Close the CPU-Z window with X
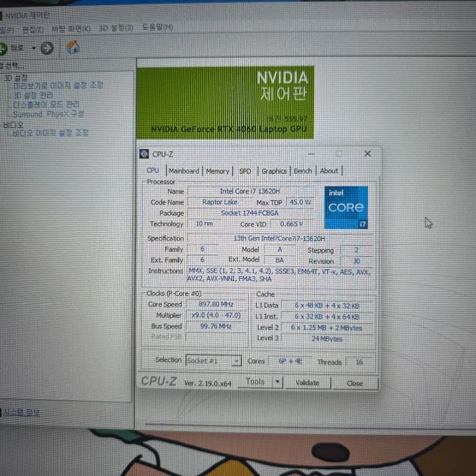The width and height of the screenshot is (476, 476). [367, 154]
